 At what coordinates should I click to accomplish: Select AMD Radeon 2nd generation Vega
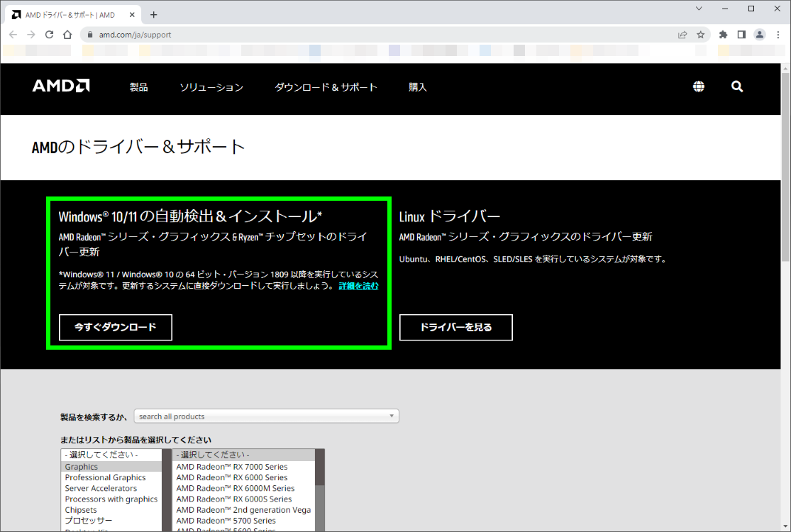point(244,510)
